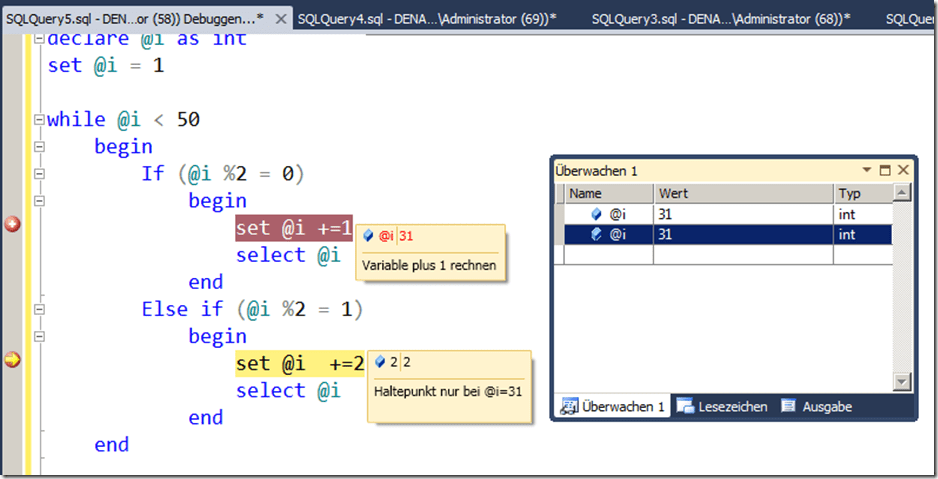Screen dimensions: 938x479
Task: Select the highlighted second @i watch row
Action: pyautogui.click(x=728, y=234)
